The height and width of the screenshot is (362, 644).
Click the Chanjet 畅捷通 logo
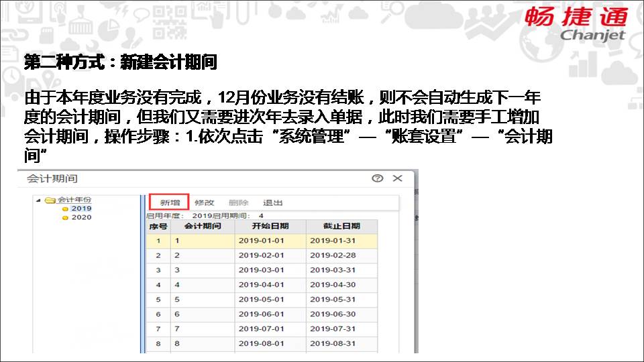click(576, 23)
